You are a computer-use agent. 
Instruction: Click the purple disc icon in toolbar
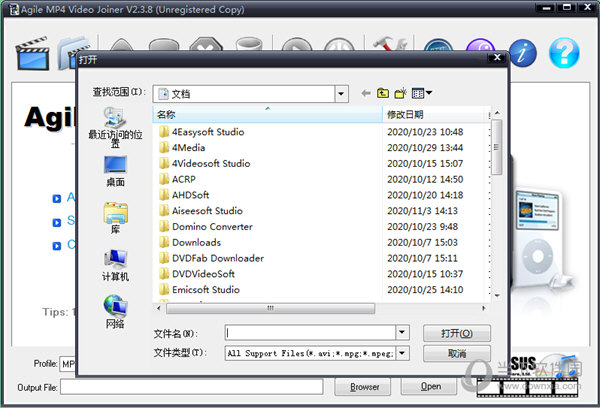pos(480,45)
